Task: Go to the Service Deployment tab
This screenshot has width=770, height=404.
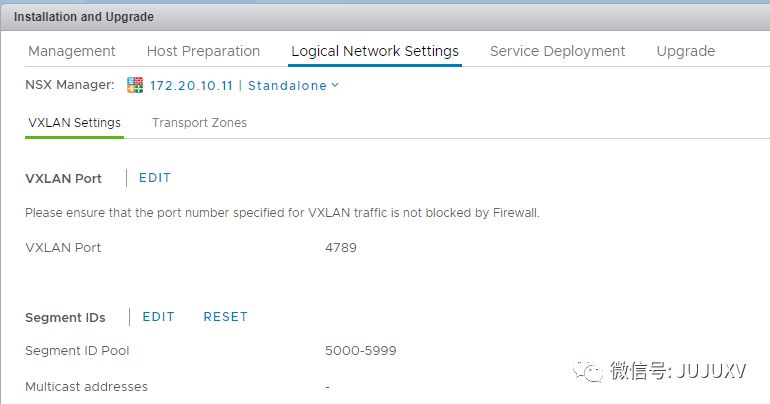Action: point(557,51)
